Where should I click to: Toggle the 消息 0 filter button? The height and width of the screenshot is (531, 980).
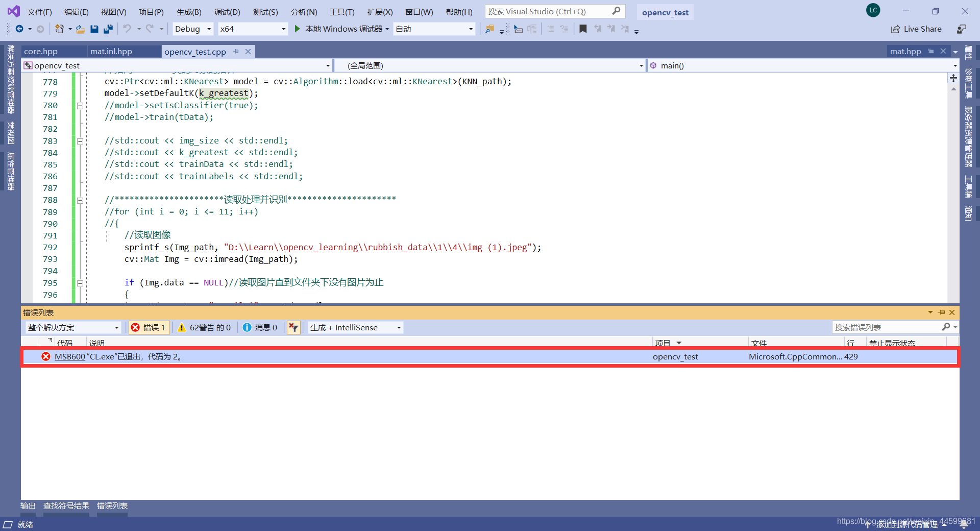[x=260, y=327]
